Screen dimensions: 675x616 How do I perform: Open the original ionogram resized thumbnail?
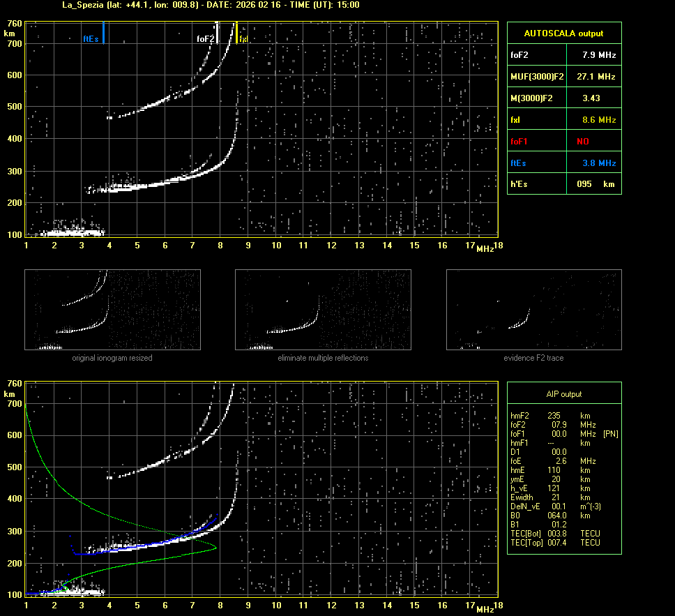coord(112,310)
